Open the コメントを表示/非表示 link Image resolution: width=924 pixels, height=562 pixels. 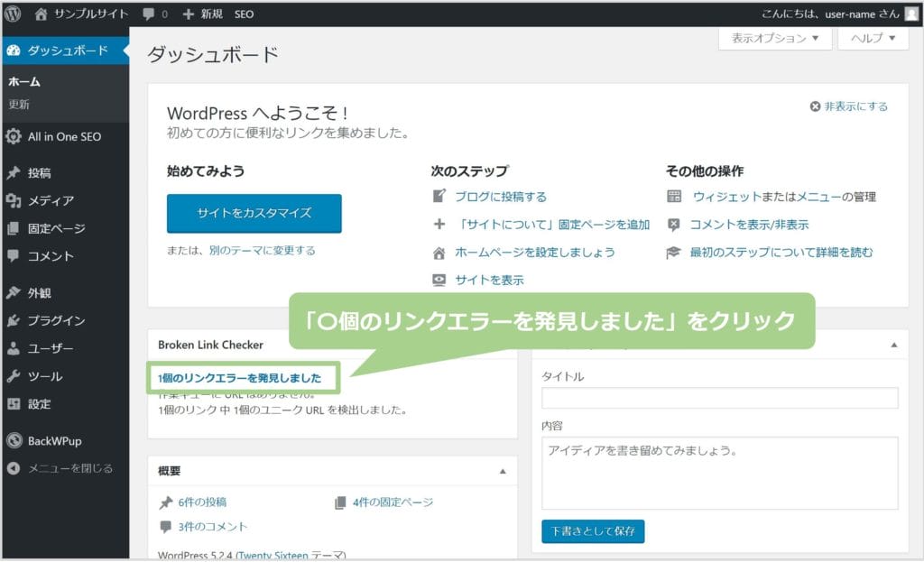(x=750, y=225)
